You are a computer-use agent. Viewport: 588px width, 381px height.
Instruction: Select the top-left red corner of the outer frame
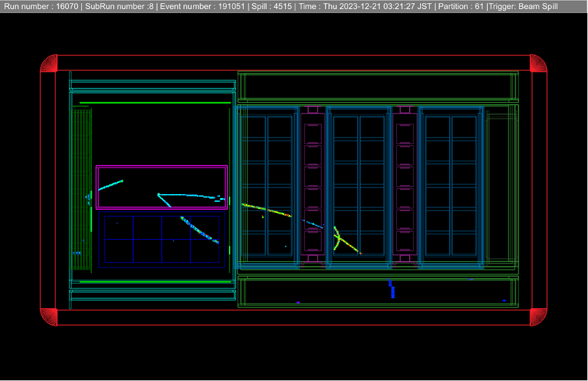coord(49,63)
